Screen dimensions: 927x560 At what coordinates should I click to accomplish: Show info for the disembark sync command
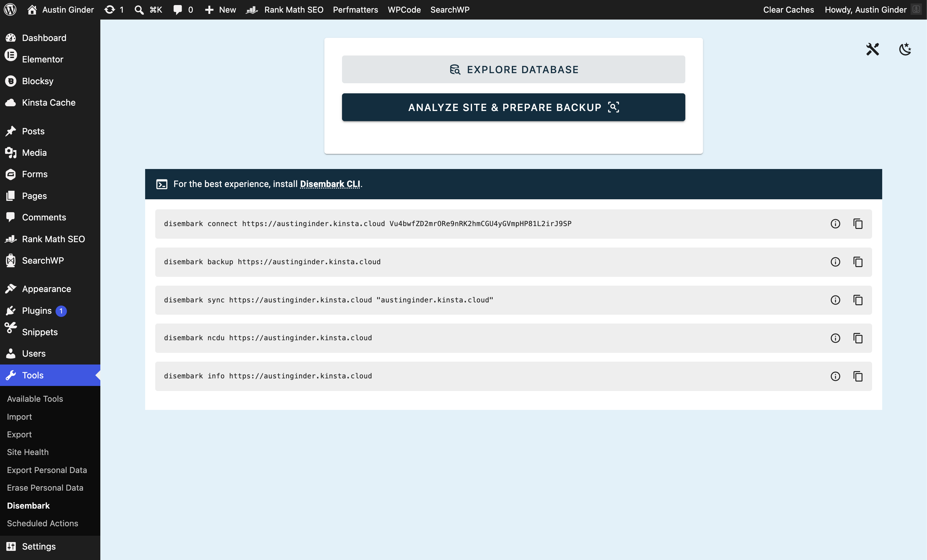(835, 300)
